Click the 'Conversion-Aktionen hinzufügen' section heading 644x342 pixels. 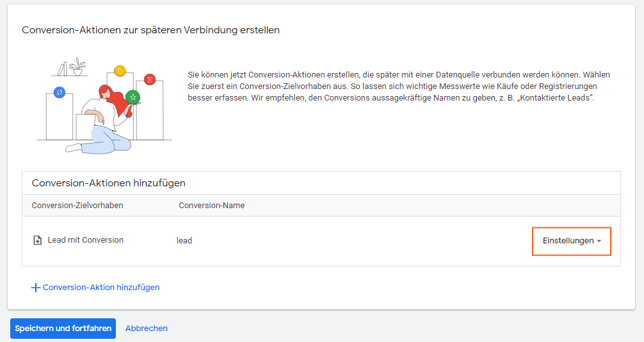click(108, 183)
